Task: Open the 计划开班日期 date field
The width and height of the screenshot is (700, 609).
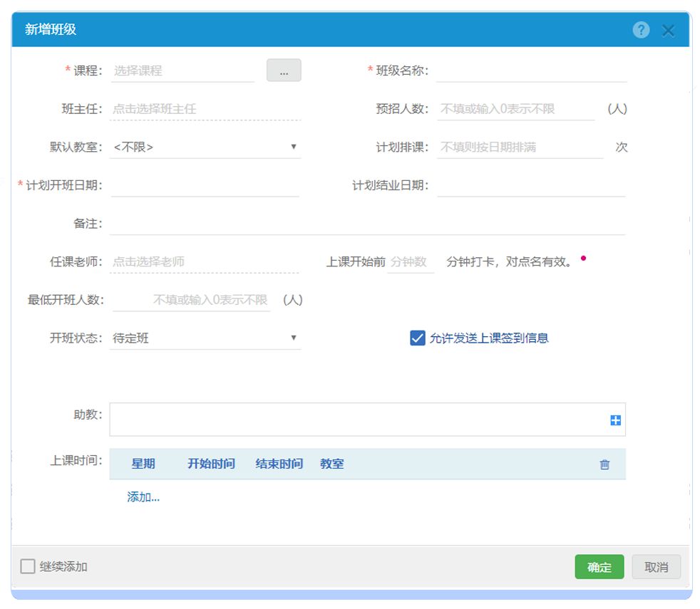Action: point(205,186)
